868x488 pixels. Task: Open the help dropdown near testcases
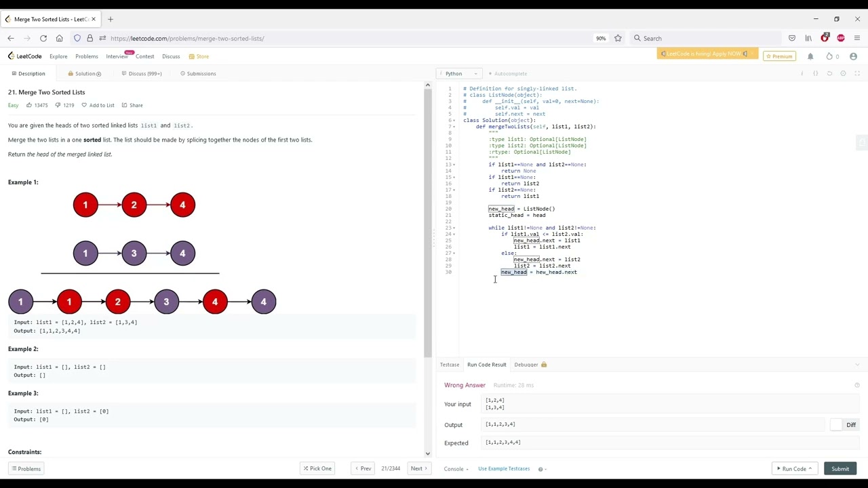[x=542, y=469]
